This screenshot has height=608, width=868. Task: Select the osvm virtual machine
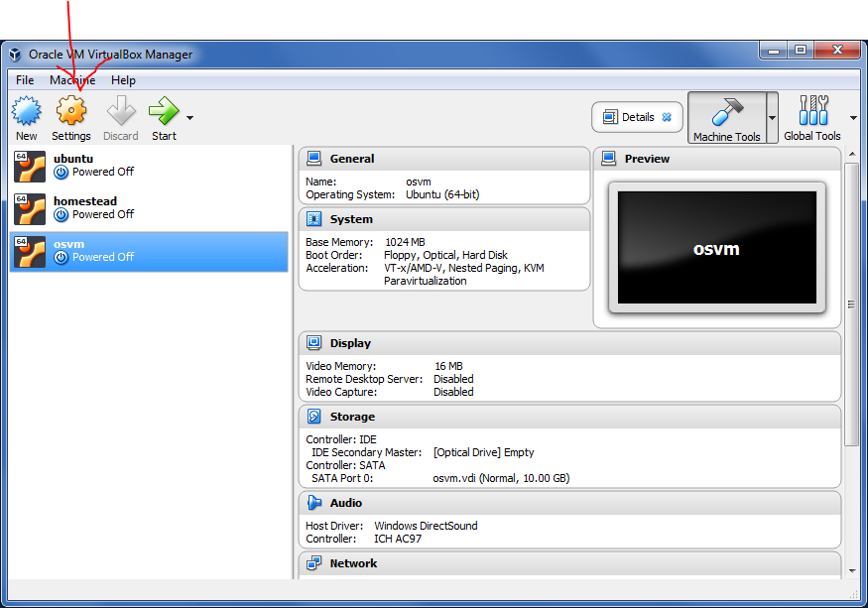149,251
